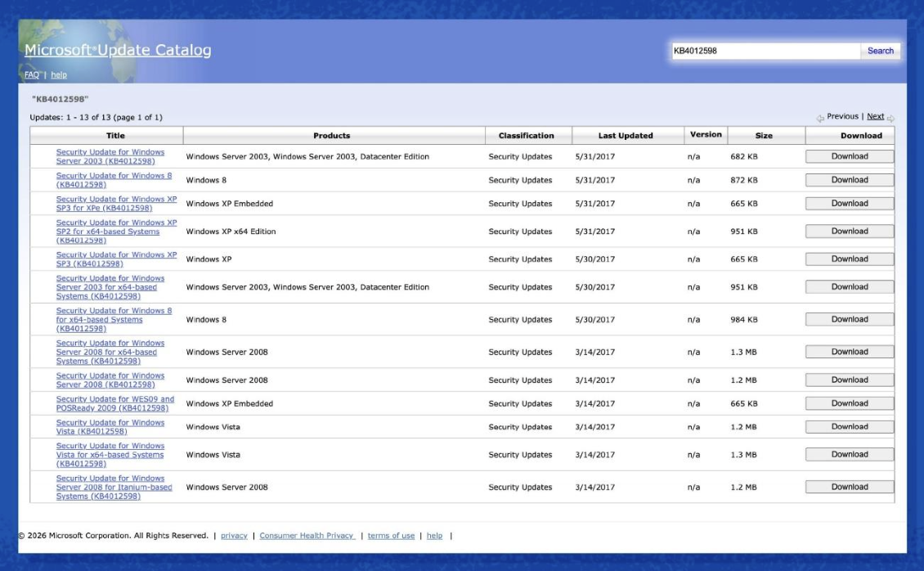Screen dimensions: 924x571
Task: Sort by the Products column header
Action: click(332, 136)
